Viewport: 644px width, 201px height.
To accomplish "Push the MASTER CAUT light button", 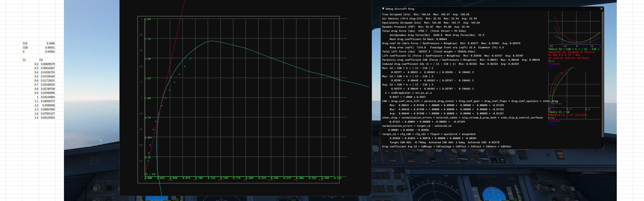I will coord(560,155).
